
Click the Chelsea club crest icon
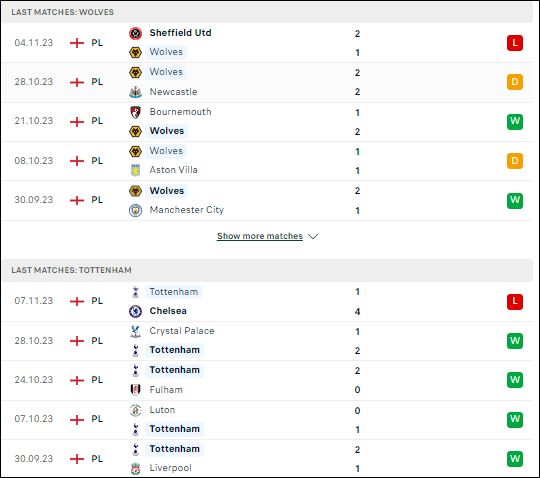(x=135, y=311)
